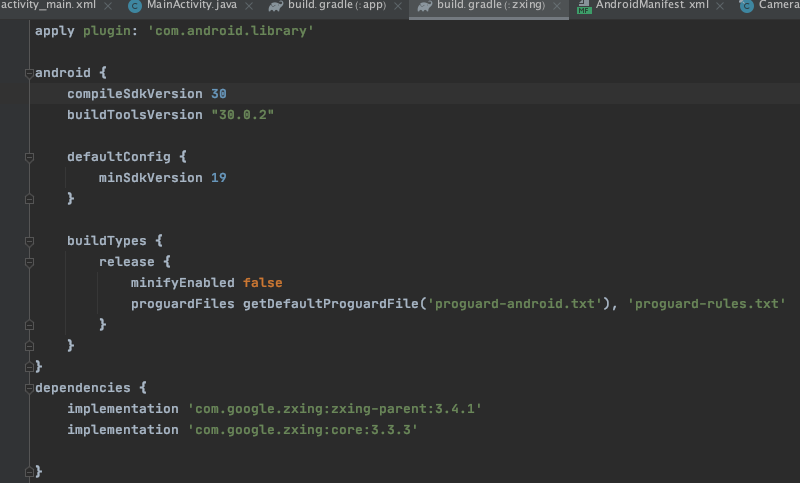Click the compileSdkVersion keyword
This screenshot has width=800, height=483.
(x=135, y=94)
